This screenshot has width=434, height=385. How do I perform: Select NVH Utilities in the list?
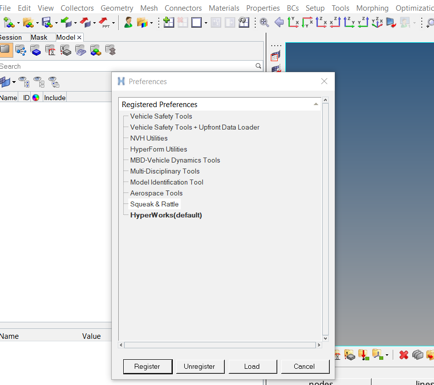[149, 138]
